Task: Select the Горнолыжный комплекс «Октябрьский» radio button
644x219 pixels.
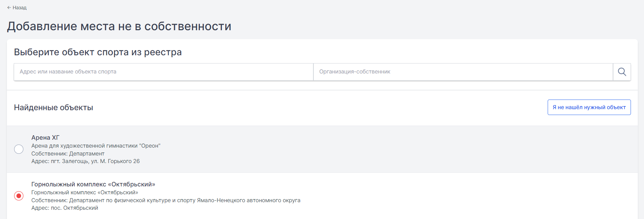Action: click(x=19, y=196)
